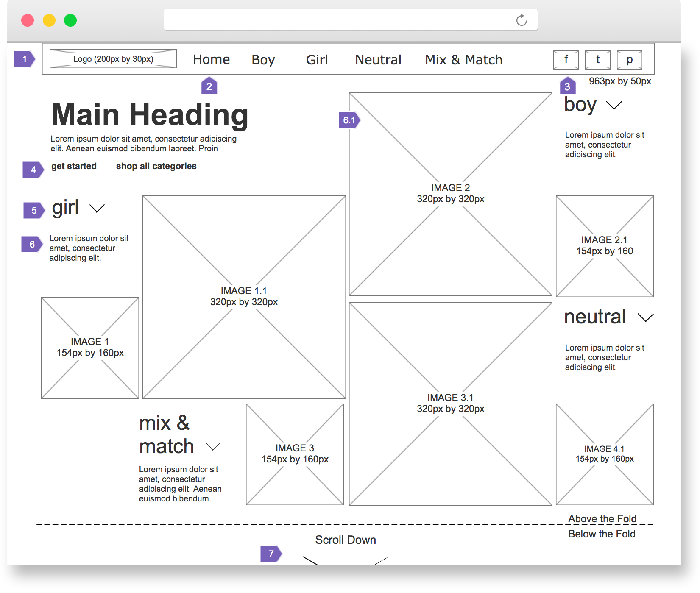Click the 'girl' category heading text
The image size is (700, 593).
(x=65, y=208)
